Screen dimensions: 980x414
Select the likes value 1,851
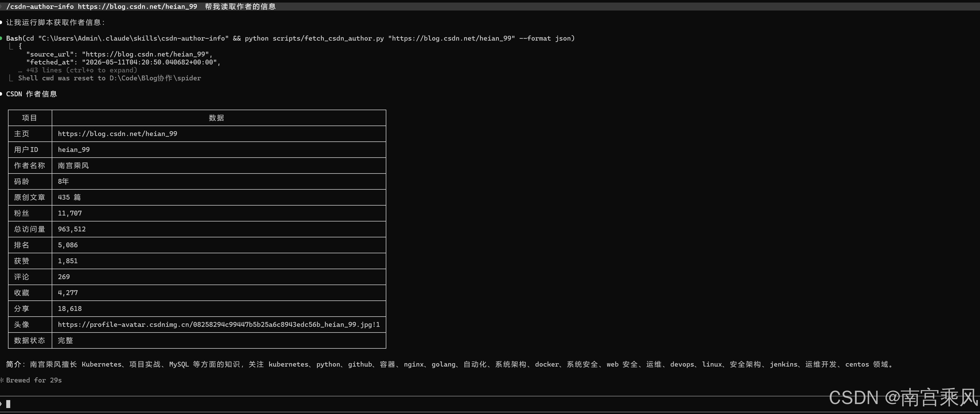point(68,261)
